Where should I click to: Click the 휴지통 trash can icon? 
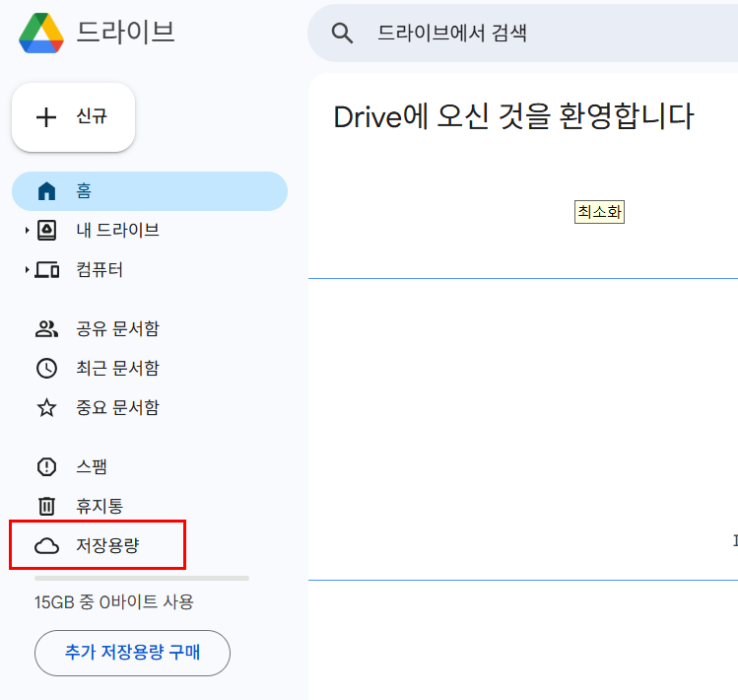pos(46,507)
